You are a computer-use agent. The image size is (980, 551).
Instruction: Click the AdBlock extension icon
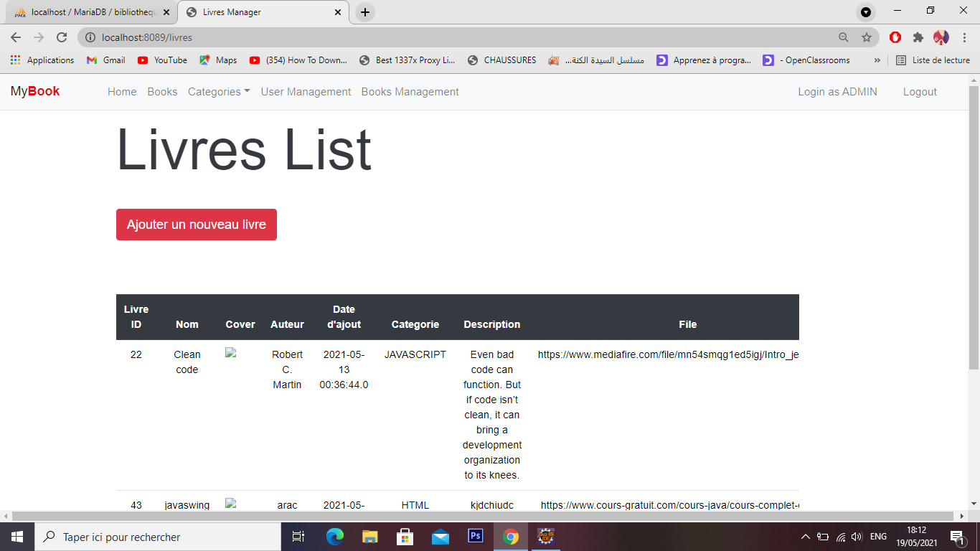tap(895, 37)
